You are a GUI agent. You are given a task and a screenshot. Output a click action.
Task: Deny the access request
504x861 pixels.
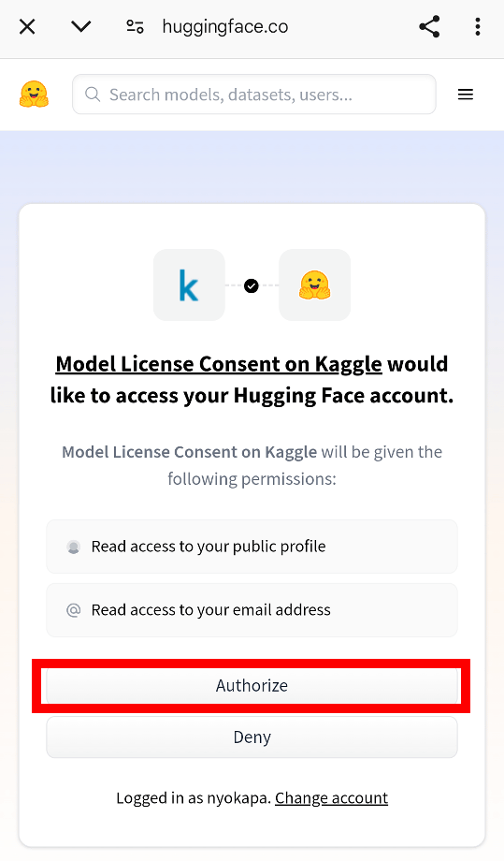pyautogui.click(x=252, y=737)
